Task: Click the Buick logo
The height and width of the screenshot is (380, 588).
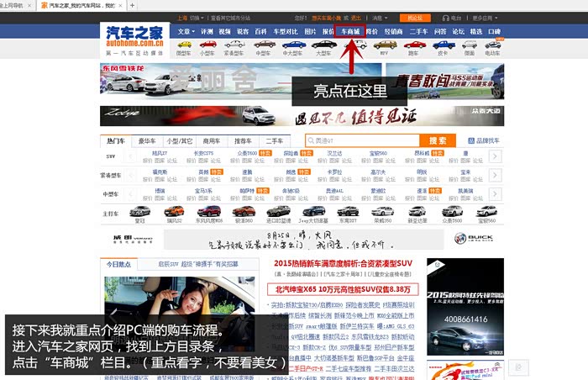Action: click(473, 238)
